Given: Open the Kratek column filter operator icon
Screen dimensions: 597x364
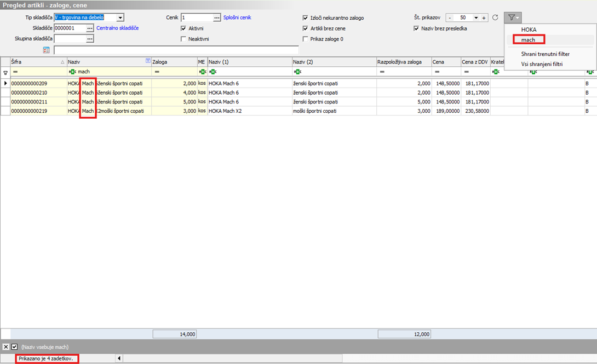Looking at the screenshot, I should (x=495, y=72).
